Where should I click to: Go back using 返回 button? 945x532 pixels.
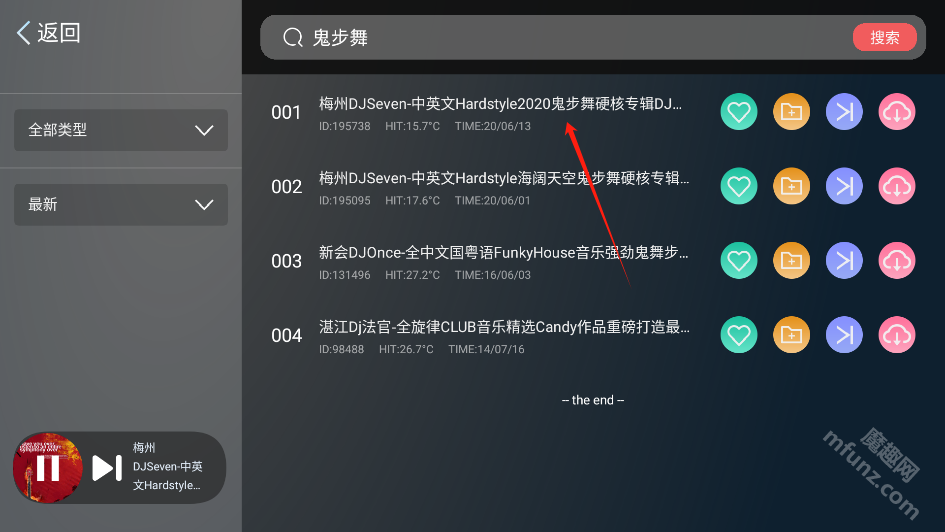48,33
